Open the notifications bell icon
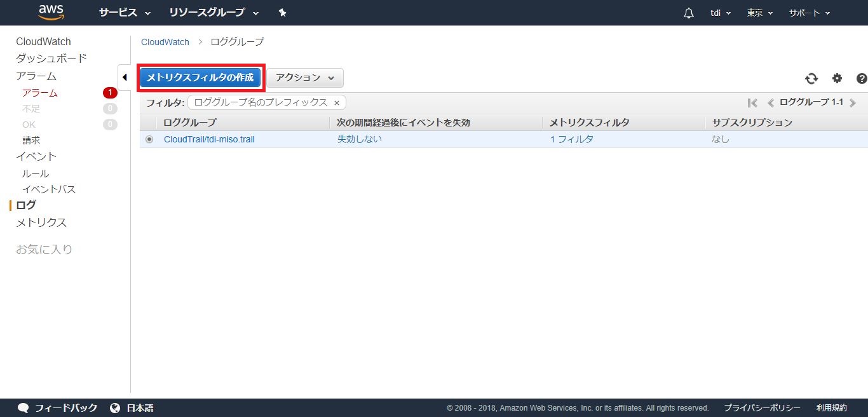This screenshot has width=868, height=417. point(688,13)
